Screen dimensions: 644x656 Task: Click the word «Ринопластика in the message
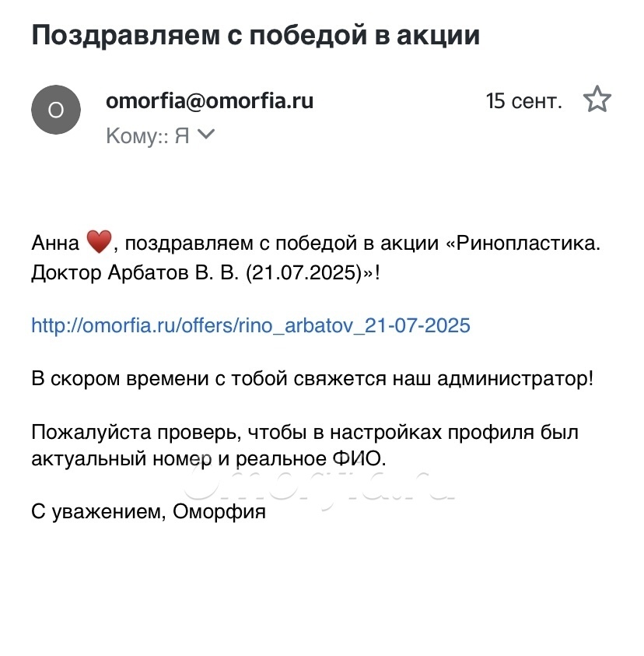click(524, 244)
